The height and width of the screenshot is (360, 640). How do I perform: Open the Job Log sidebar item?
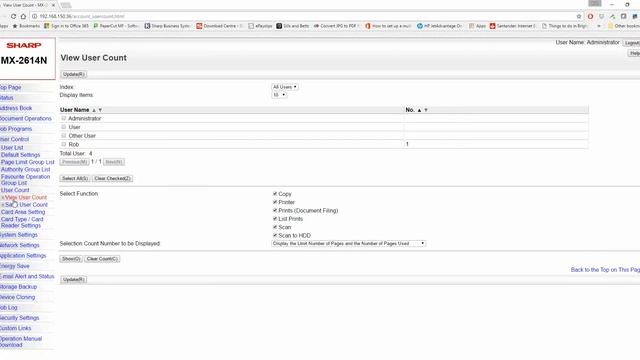tap(9, 308)
